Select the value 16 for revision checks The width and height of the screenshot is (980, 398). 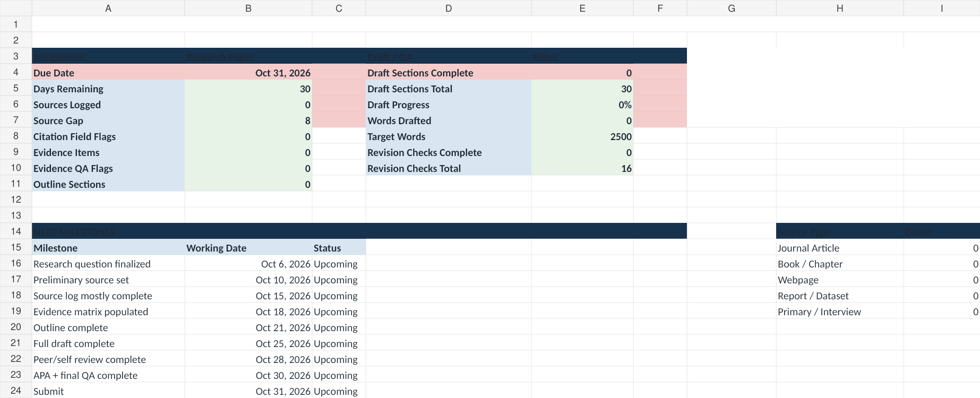[582, 168]
